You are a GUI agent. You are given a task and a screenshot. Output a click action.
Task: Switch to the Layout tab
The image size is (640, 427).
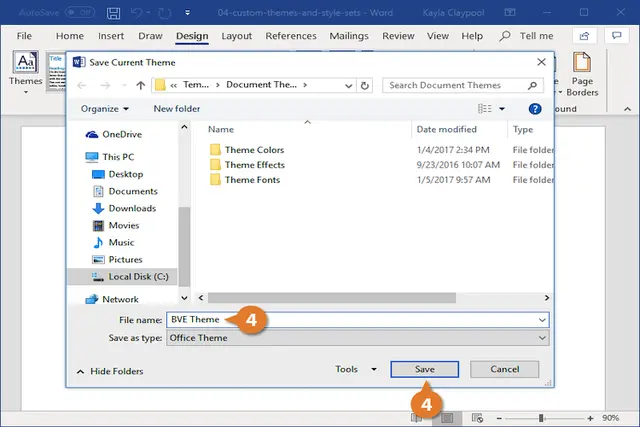tap(236, 36)
